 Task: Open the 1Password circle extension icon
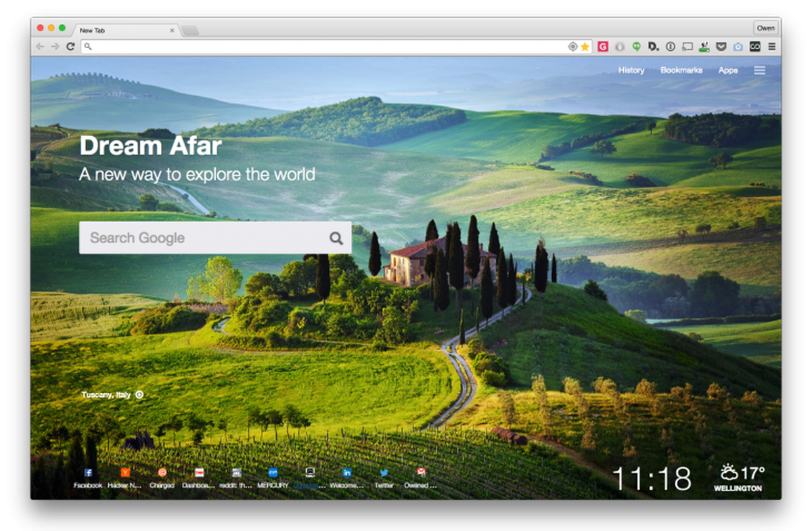coord(671,47)
